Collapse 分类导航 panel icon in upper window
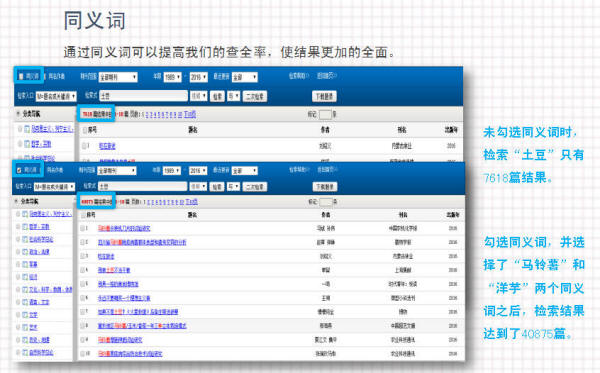This screenshot has width=600, height=373. coord(18,114)
